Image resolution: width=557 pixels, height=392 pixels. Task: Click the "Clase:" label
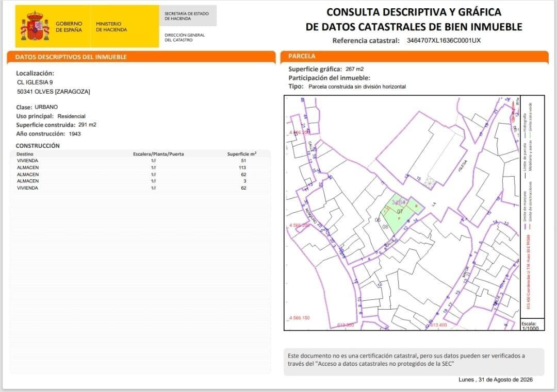pyautogui.click(x=24, y=107)
